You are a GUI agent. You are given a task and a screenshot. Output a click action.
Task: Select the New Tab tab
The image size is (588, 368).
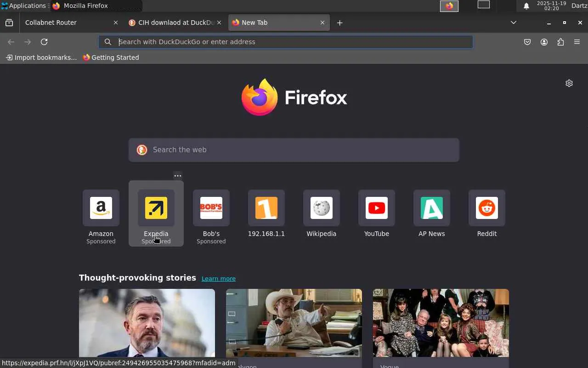point(279,23)
